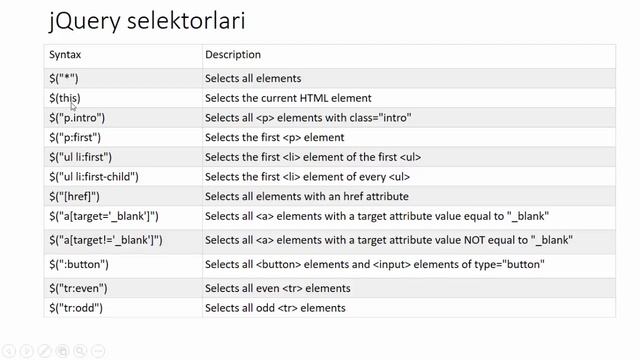Click the Syntax column header

65,55
